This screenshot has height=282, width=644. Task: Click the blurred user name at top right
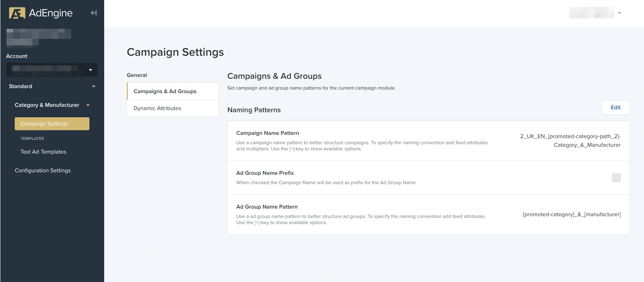click(x=591, y=13)
